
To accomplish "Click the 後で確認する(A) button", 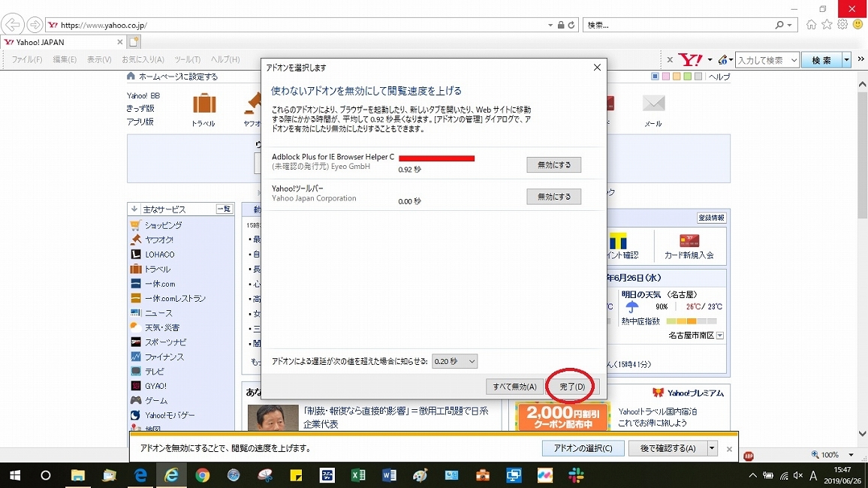I will [x=668, y=448].
